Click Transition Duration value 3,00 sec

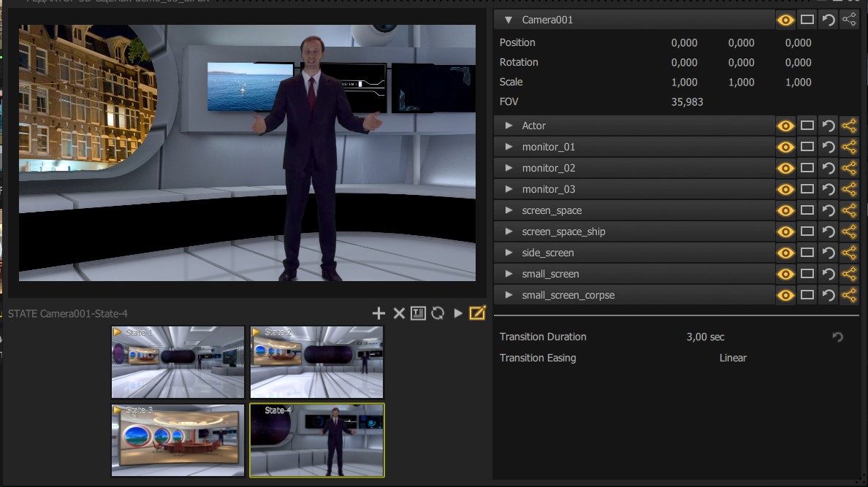click(705, 337)
